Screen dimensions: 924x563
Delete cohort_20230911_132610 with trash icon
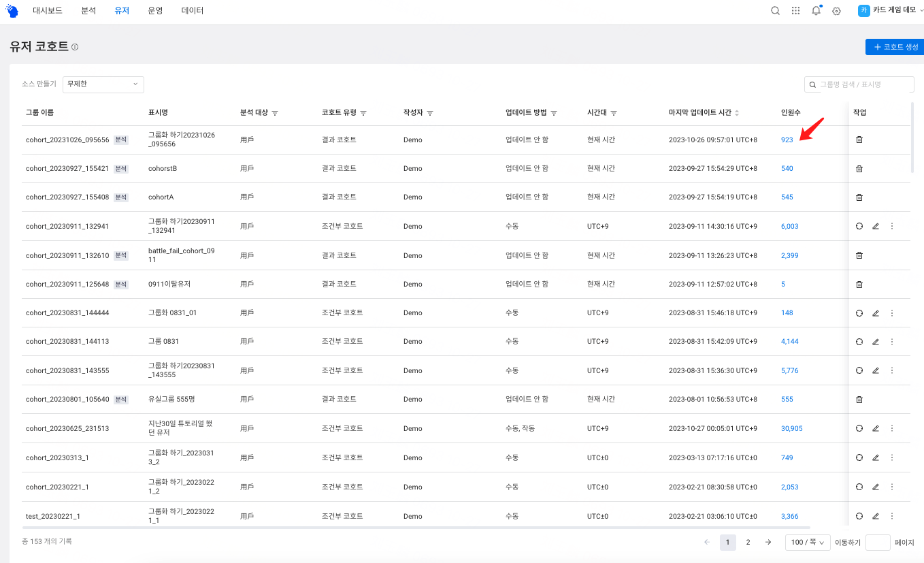pos(859,255)
